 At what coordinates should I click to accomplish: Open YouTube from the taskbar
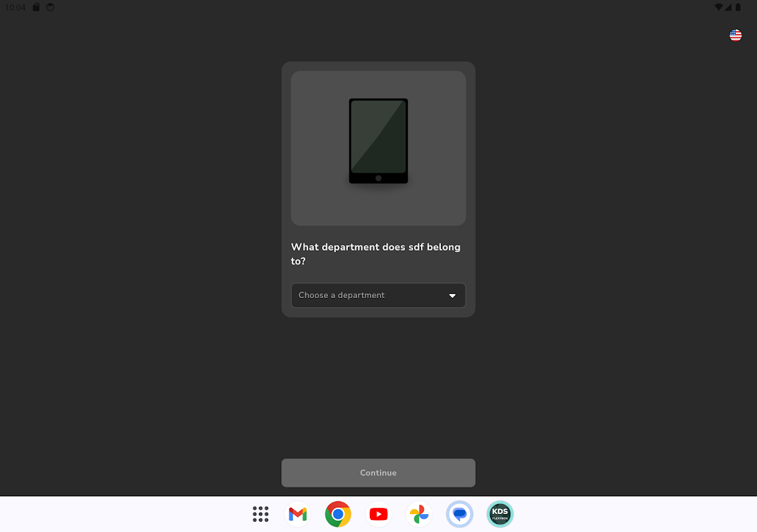tap(378, 514)
